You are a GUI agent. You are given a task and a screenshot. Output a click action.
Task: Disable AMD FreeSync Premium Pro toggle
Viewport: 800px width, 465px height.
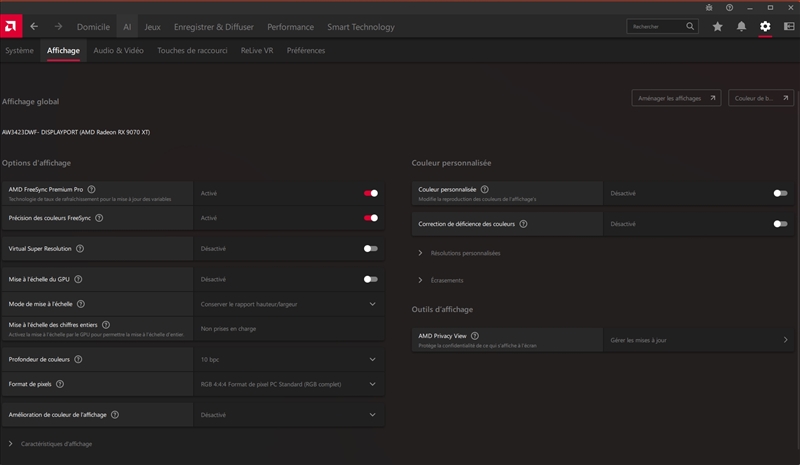click(x=371, y=193)
